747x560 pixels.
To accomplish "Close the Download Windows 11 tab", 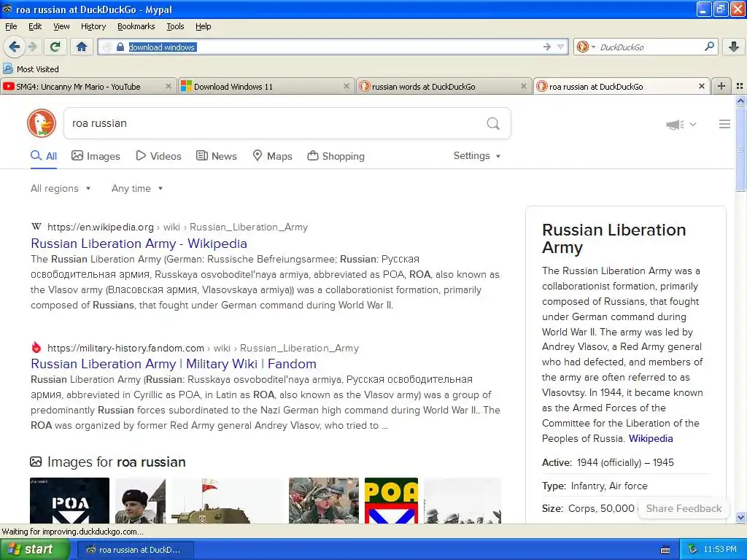I will point(347,86).
